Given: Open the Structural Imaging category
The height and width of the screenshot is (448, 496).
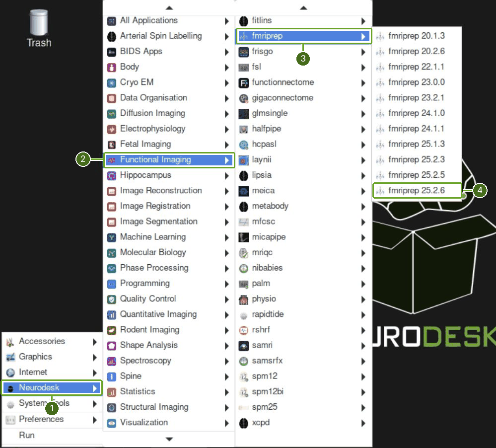Looking at the screenshot, I should coord(169,407).
